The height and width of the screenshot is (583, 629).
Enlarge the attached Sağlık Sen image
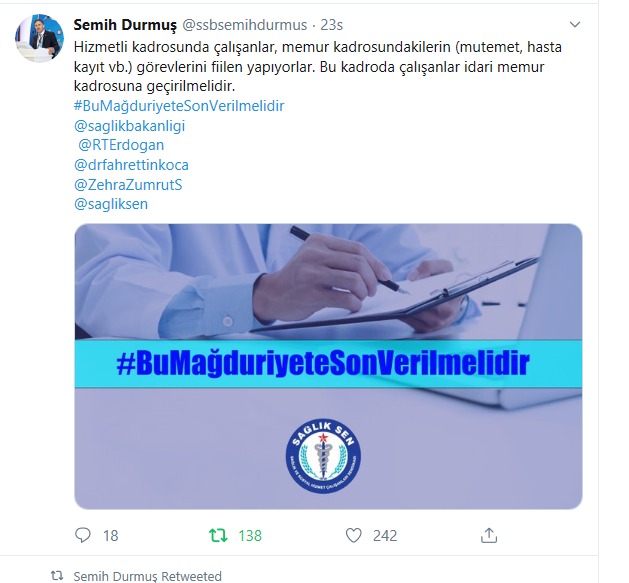(x=328, y=366)
